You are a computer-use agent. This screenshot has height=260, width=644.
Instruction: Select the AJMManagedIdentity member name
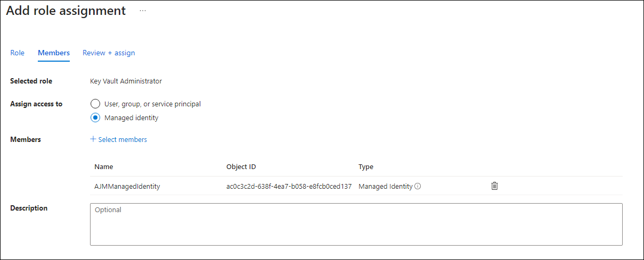[127, 187]
